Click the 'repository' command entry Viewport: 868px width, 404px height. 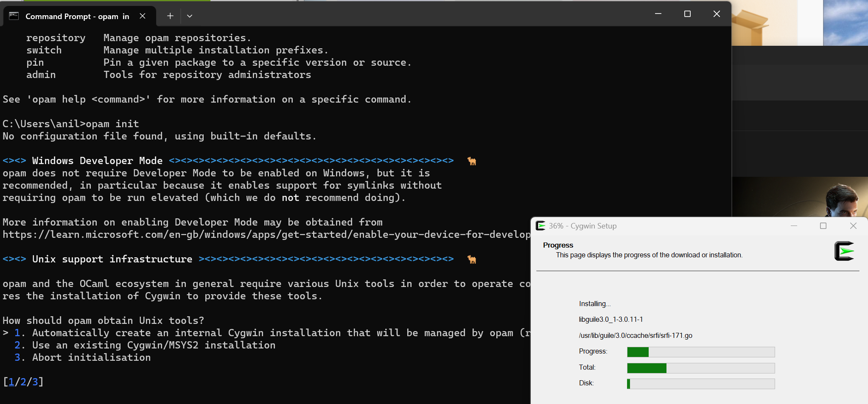click(x=56, y=38)
